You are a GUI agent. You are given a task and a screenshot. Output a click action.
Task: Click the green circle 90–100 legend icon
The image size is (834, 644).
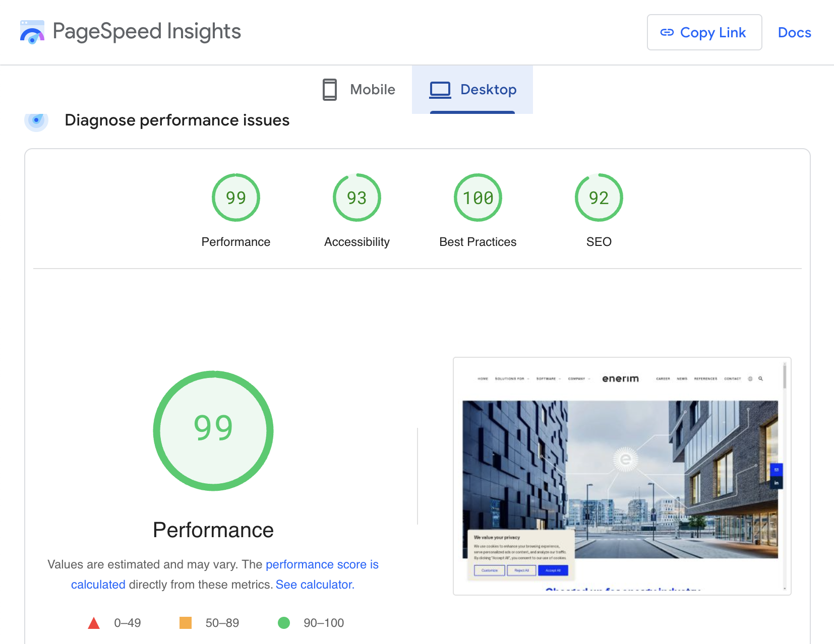click(x=284, y=623)
